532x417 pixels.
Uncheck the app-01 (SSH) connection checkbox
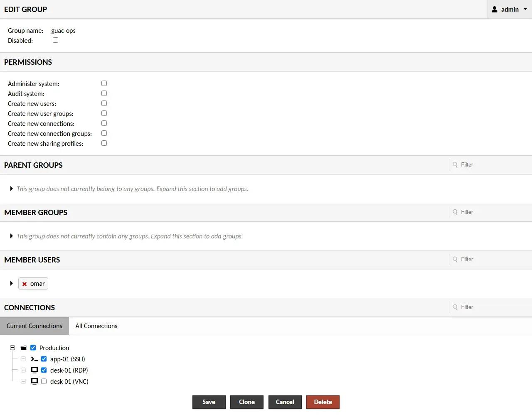tap(44, 359)
